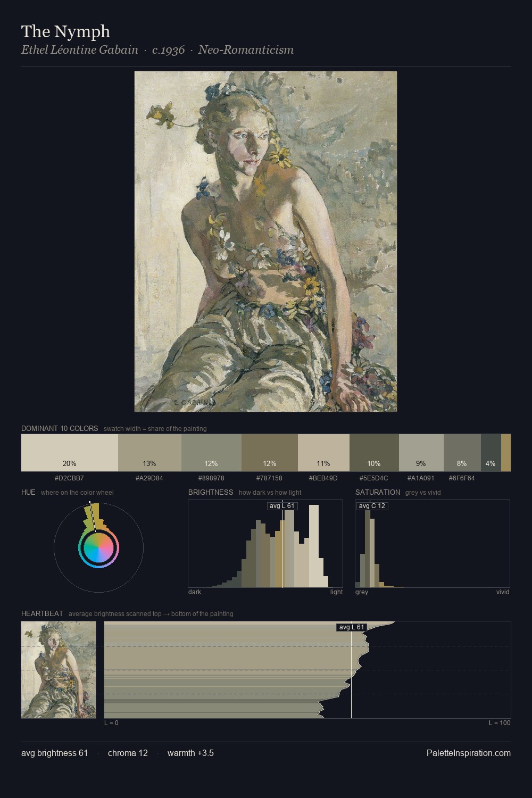This screenshot has height=798, width=532.
Task: Click the color wheel in Hue chart
Action: tap(98, 548)
